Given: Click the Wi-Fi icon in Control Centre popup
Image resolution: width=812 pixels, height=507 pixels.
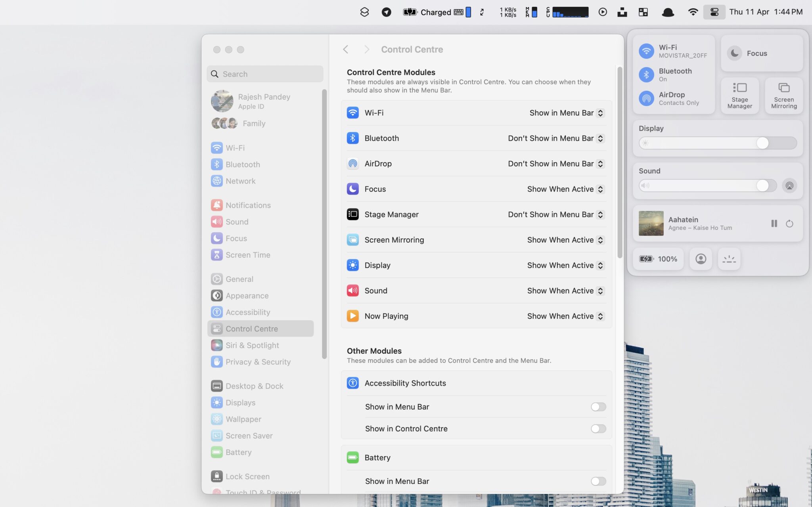Looking at the screenshot, I should coord(646,51).
